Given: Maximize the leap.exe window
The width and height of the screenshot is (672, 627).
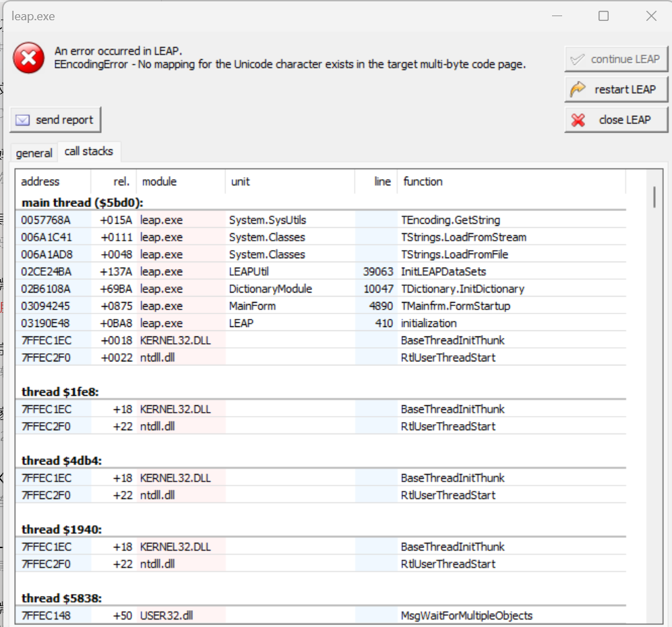Looking at the screenshot, I should click(603, 16).
